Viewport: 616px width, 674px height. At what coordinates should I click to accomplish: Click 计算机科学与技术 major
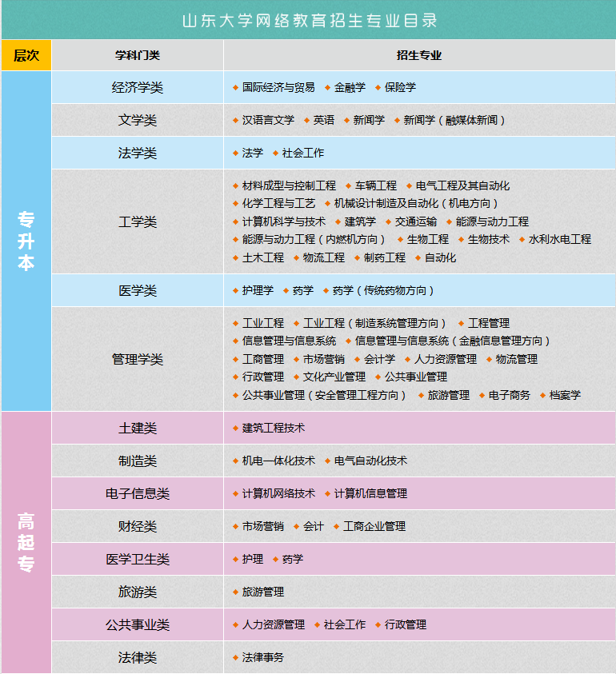click(284, 221)
